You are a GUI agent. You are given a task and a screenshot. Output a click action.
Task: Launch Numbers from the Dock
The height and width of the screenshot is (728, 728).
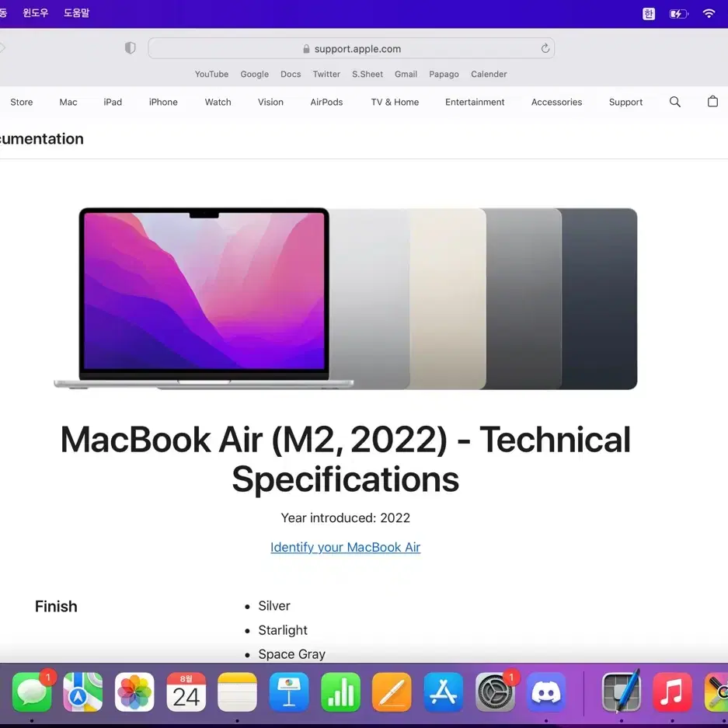coord(340,691)
